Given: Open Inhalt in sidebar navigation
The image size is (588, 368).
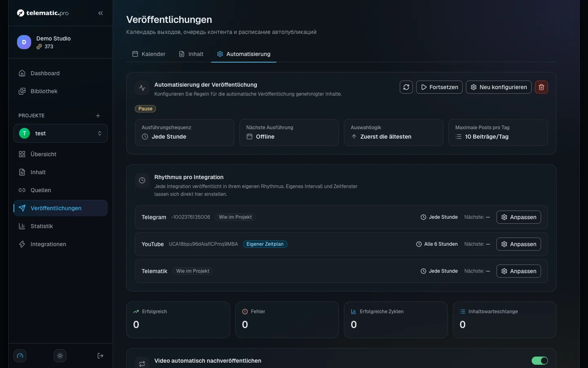Looking at the screenshot, I should (x=60, y=172).
